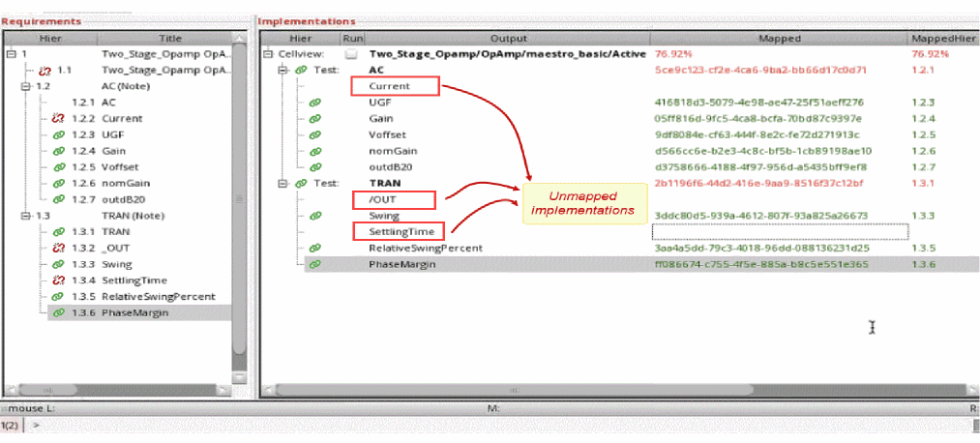Click the green link icon beside 1.2.3 UGF
Image resolution: width=980 pixels, height=443 pixels.
tap(59, 135)
